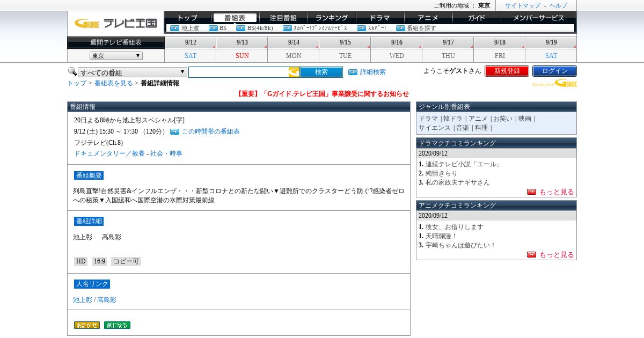Viewport: 644px width, 338px height.
Task: Click the G-Guide テレビ王国 logo
Action: [x=115, y=23]
